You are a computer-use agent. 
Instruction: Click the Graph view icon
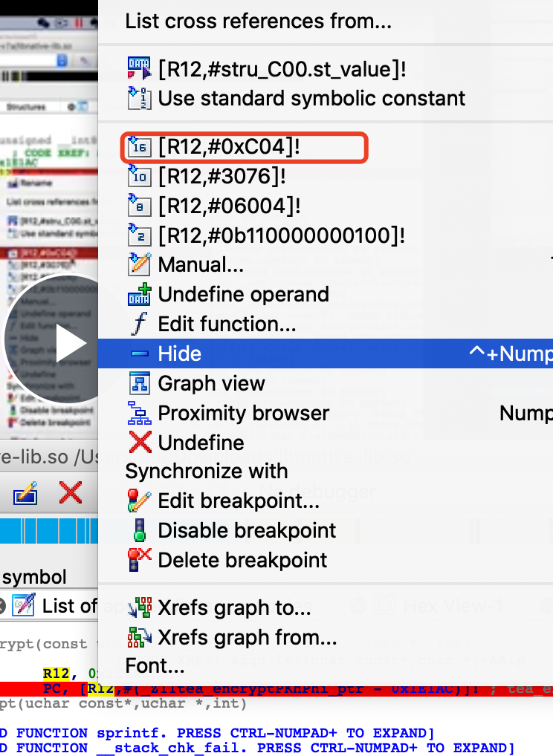point(139,383)
